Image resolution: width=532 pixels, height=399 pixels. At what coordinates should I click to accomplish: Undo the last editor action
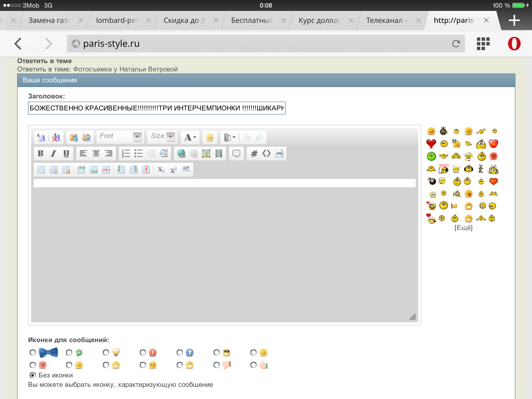(247, 137)
